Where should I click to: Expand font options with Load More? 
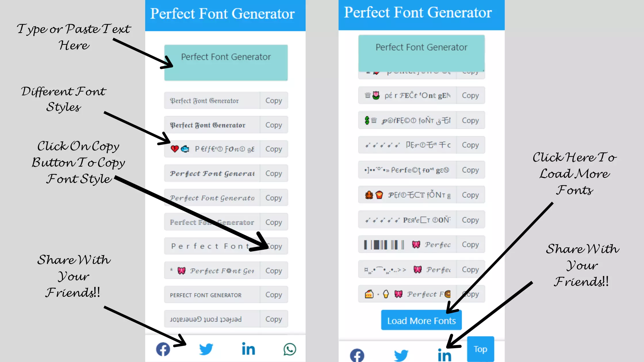(421, 321)
